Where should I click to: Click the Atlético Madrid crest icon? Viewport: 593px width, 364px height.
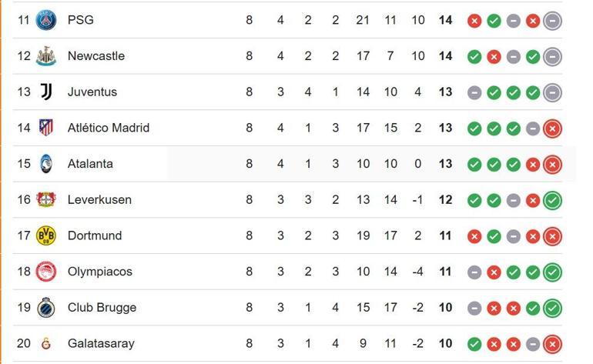coord(46,128)
